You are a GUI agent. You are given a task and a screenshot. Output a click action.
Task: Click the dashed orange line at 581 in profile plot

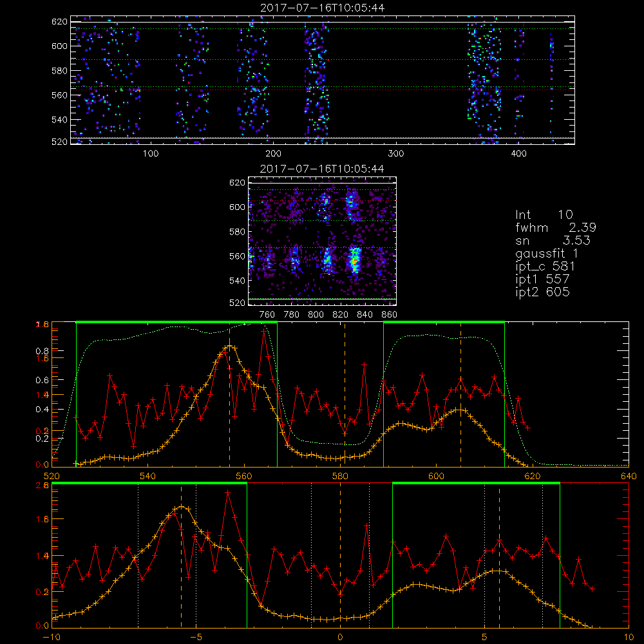(x=345, y=394)
